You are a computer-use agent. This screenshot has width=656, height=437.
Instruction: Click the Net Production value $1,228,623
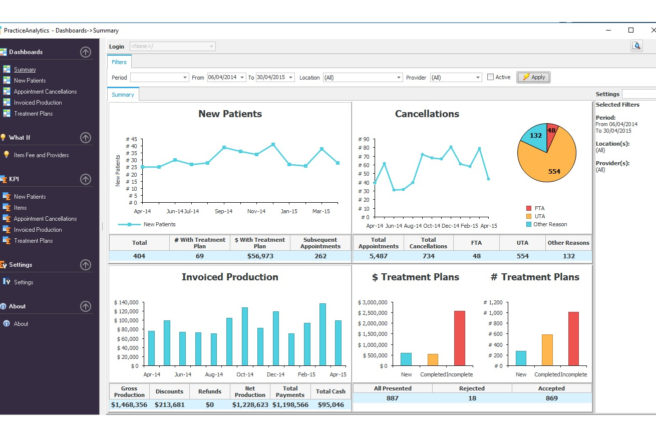tap(250, 405)
